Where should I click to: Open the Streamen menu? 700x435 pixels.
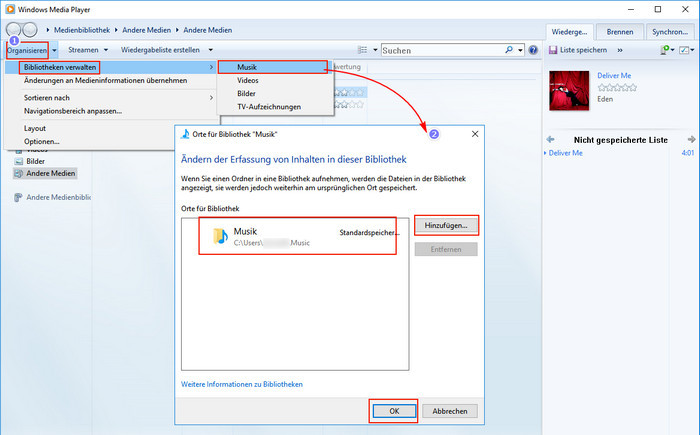83,50
